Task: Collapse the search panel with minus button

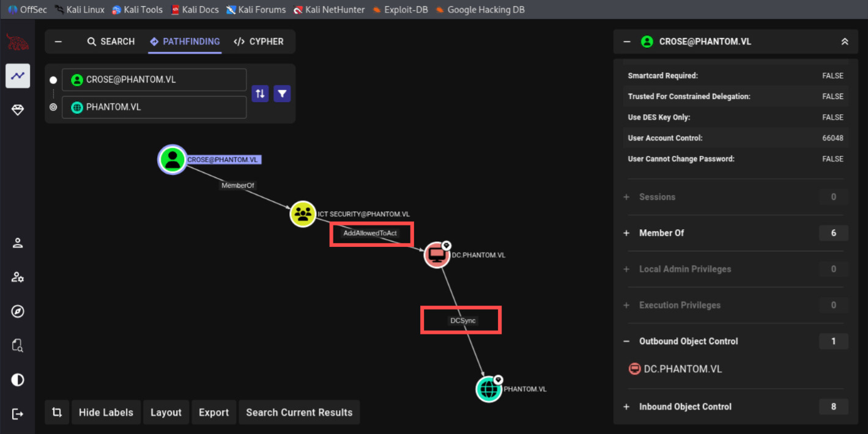Action: [x=58, y=42]
